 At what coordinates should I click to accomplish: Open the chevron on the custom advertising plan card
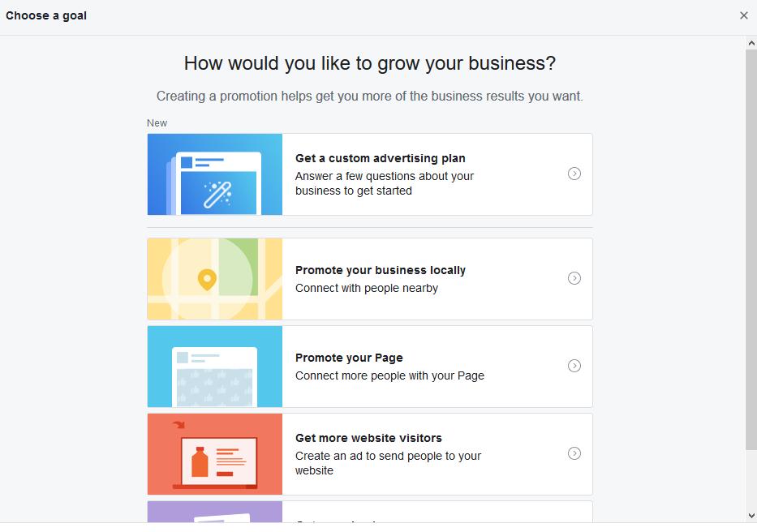pyautogui.click(x=574, y=174)
